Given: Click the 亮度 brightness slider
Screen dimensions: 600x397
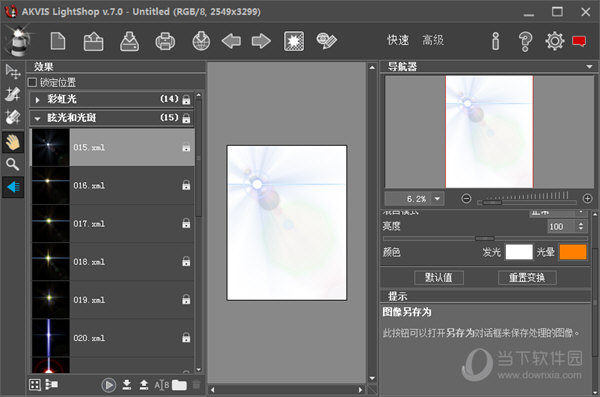Looking at the screenshot, I should tap(485, 239).
